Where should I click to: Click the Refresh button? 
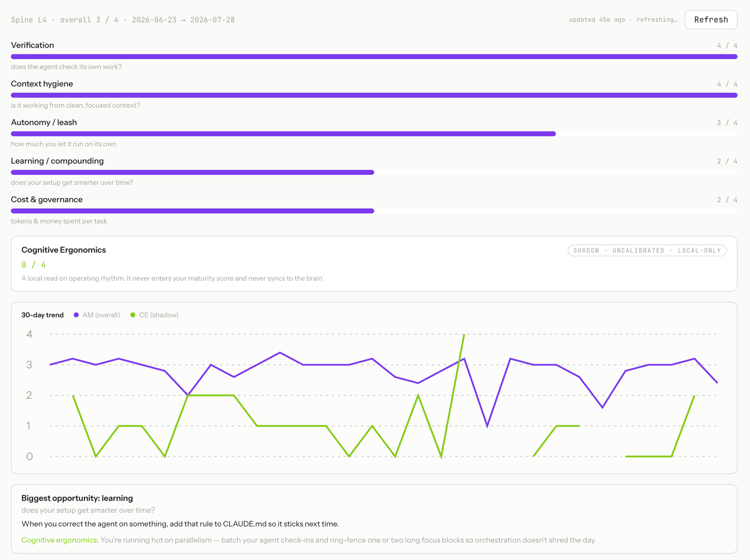point(711,20)
